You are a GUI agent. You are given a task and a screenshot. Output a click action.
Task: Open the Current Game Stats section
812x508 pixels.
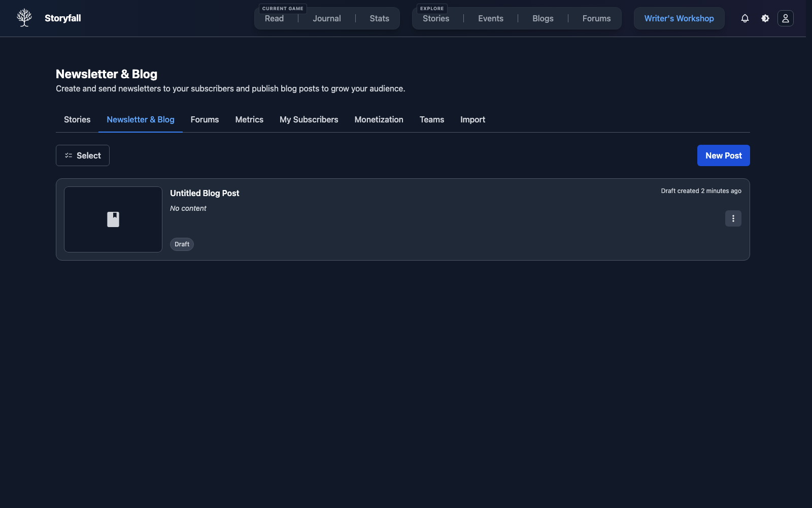click(x=379, y=18)
